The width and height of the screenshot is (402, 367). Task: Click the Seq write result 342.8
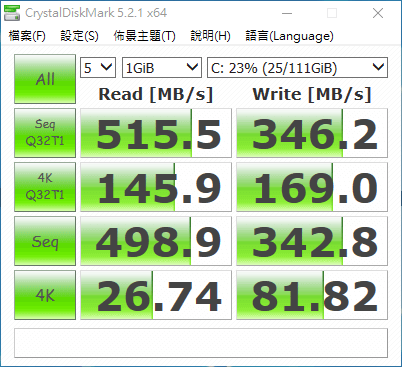click(x=312, y=241)
